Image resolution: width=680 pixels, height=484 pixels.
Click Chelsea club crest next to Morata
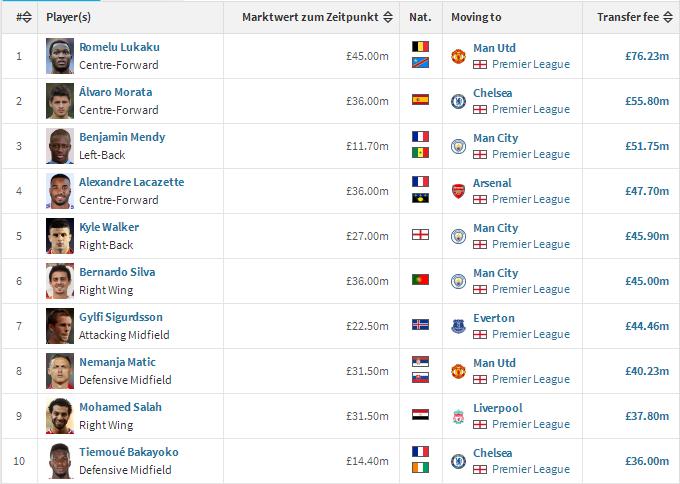458,101
